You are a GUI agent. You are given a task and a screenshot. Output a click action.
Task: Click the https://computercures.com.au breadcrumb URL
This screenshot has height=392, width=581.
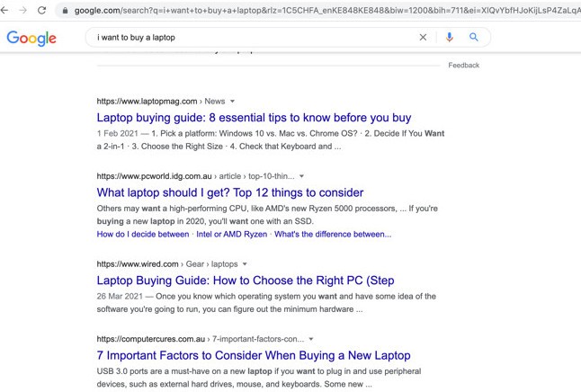click(x=151, y=339)
